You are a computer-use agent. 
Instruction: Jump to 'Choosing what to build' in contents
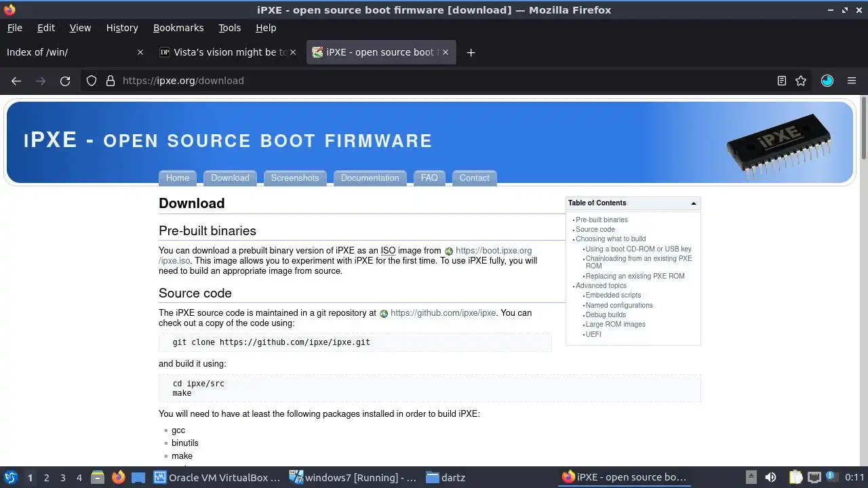tap(610, 239)
